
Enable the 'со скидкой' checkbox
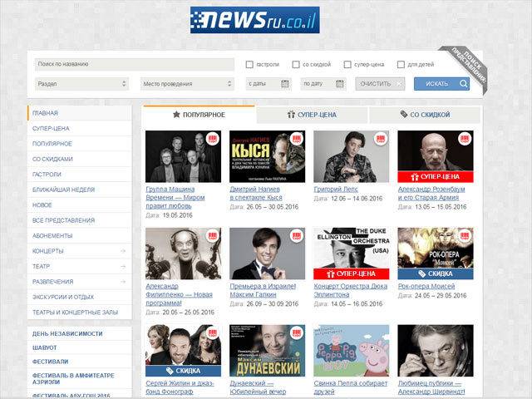(x=296, y=65)
